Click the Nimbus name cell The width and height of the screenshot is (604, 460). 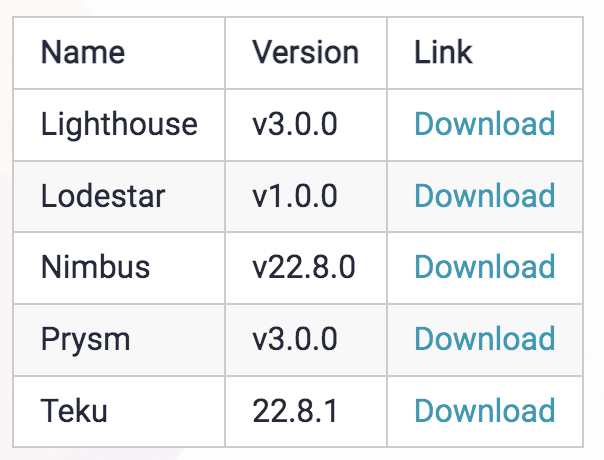point(119,268)
